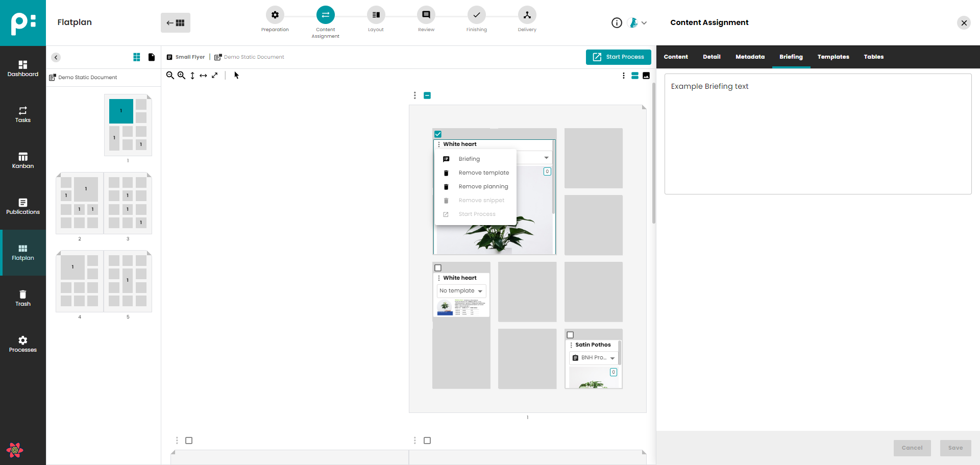Go to the Layout workflow step
This screenshot has width=980, height=465.
coord(376,15)
